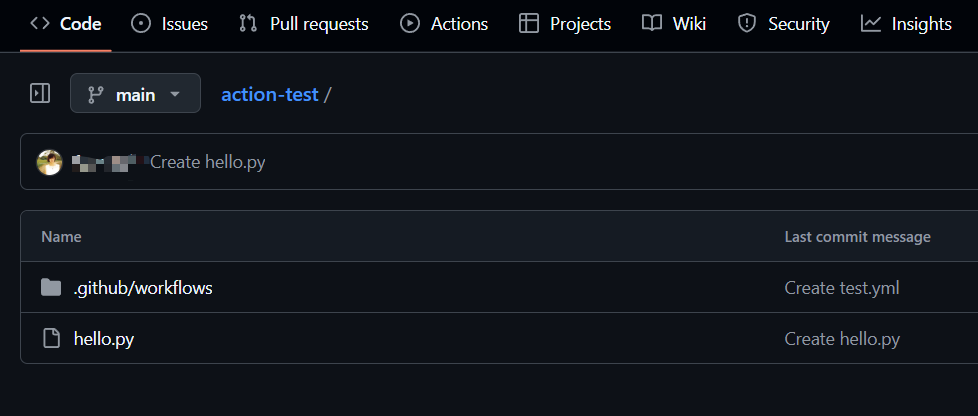Toggle the file tree side panel
The height and width of the screenshot is (416, 978).
(x=40, y=94)
